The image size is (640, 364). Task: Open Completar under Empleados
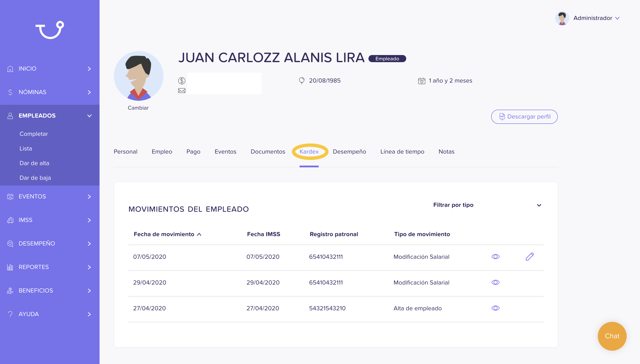[x=34, y=134]
